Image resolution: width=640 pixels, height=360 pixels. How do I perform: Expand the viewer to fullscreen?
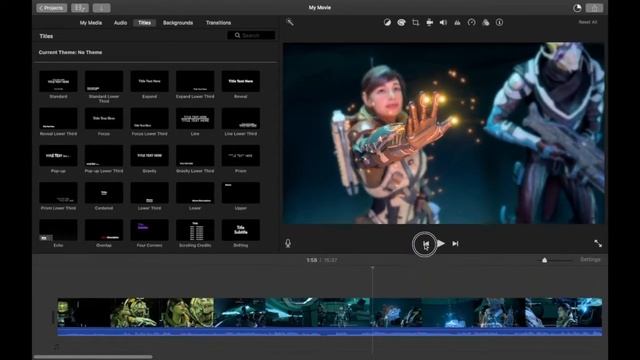598,243
